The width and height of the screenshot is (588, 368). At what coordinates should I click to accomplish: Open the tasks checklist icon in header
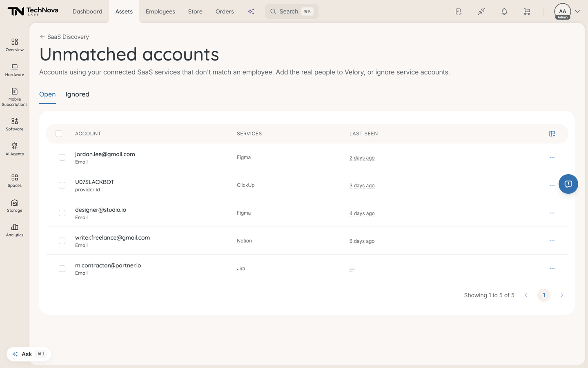click(459, 11)
